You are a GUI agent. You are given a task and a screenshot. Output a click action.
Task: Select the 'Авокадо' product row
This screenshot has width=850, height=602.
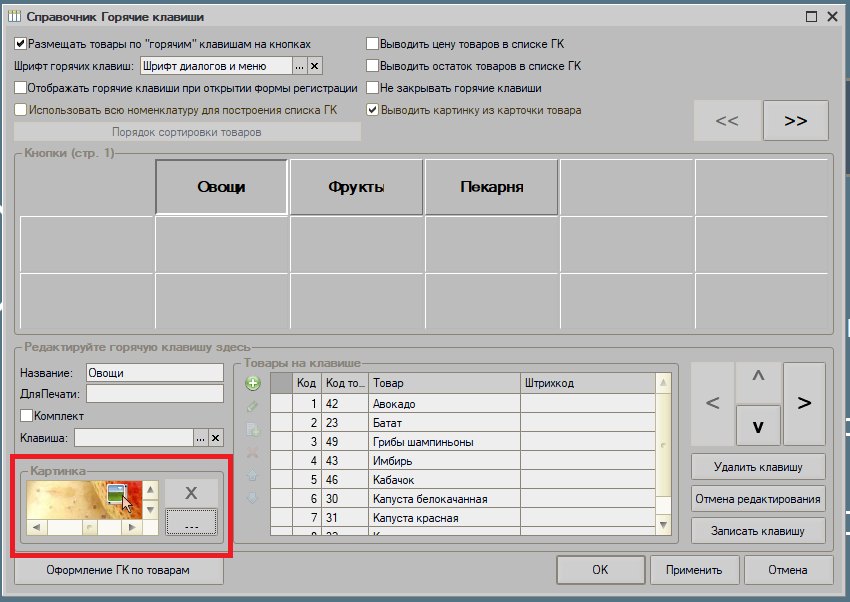pyautogui.click(x=462, y=404)
